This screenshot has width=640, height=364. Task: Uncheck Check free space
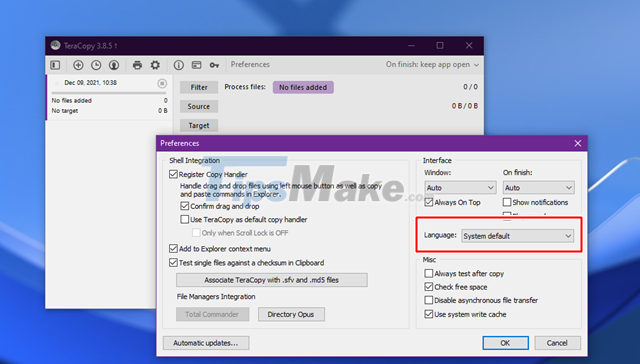(429, 287)
